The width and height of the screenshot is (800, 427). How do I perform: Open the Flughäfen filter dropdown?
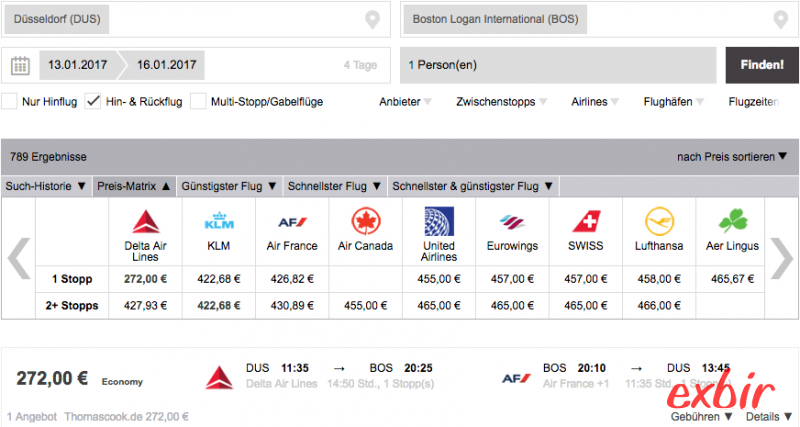673,102
